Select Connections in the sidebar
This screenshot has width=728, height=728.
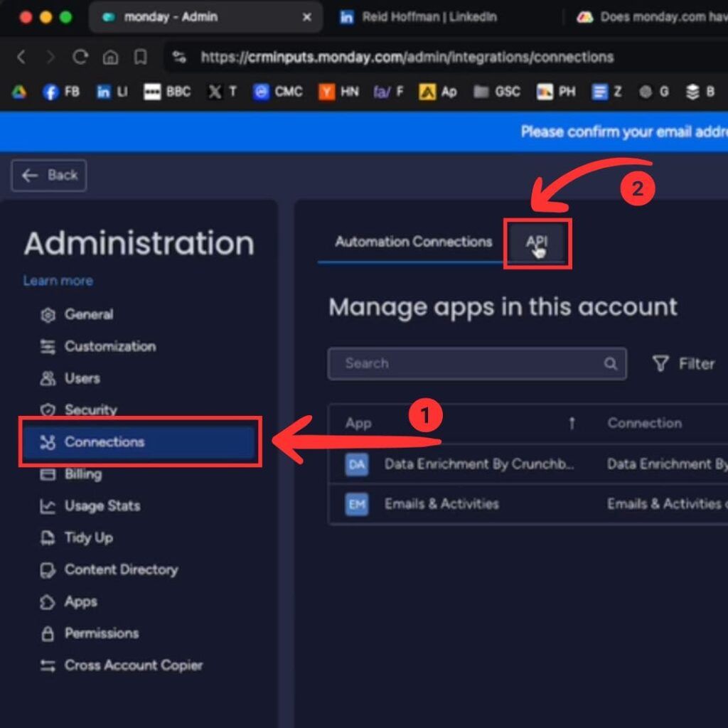(139, 442)
